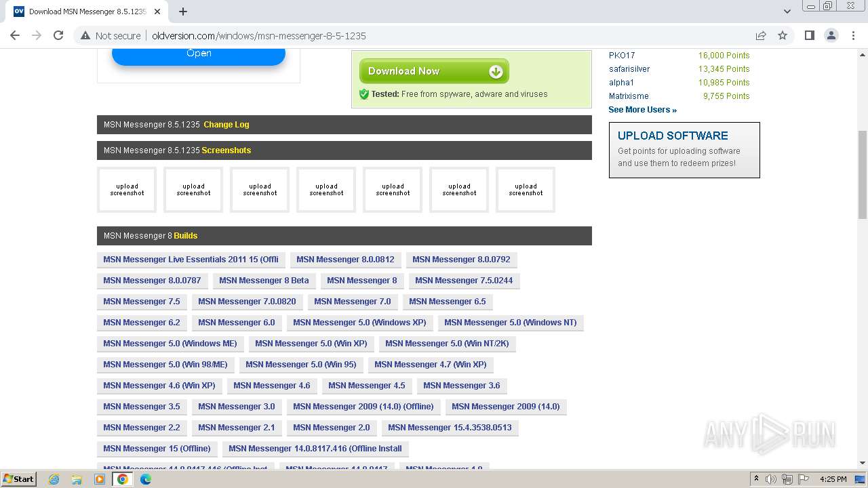This screenshot has width=868, height=488.
Task: Open the Screenshots heading link
Action: [226, 150]
